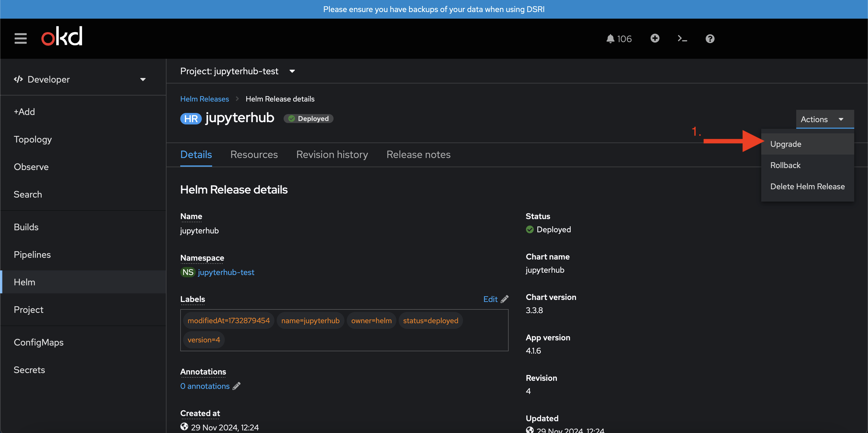Click the Helm Release details heading
Viewport: 868px width, 433px height.
[234, 190]
